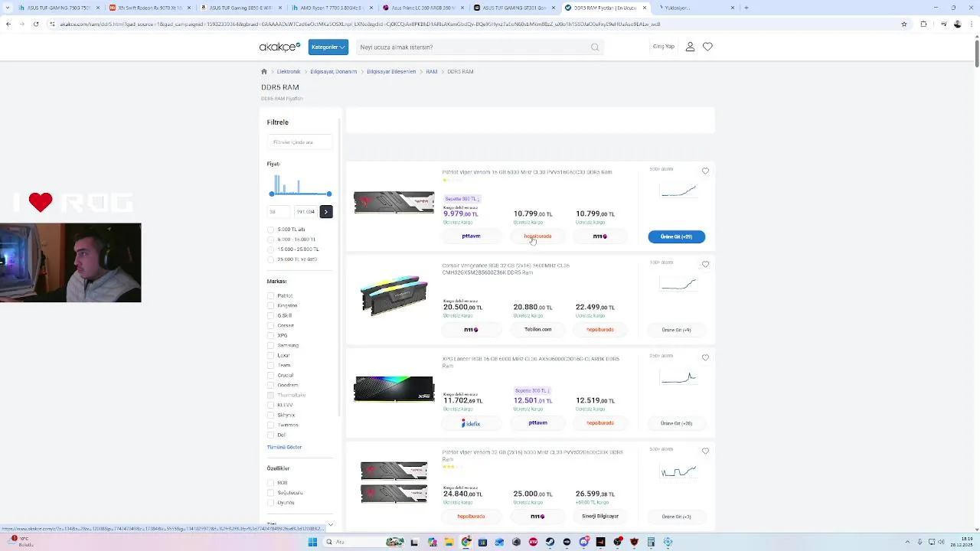Open Chrome from the taskbar

(465, 542)
